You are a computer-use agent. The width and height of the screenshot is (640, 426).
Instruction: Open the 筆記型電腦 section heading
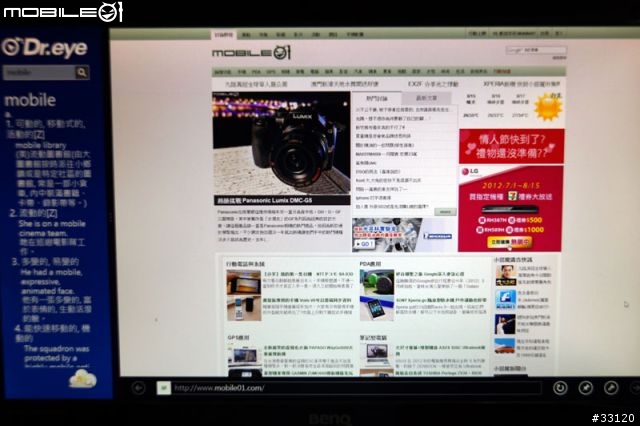pyautogui.click(x=373, y=338)
